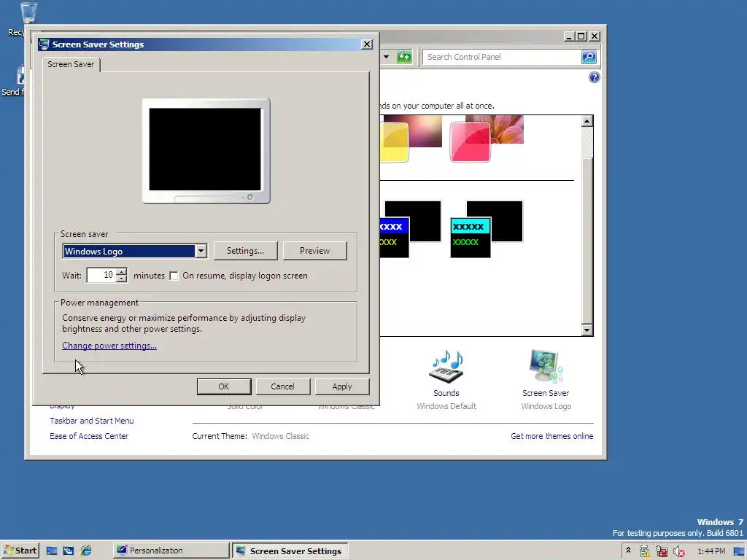Click the Cancel button
Image resolution: width=747 pixels, height=560 pixels.
282,386
